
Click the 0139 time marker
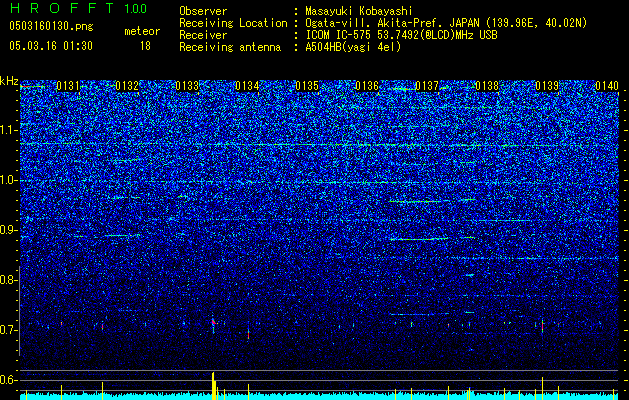coord(547,86)
